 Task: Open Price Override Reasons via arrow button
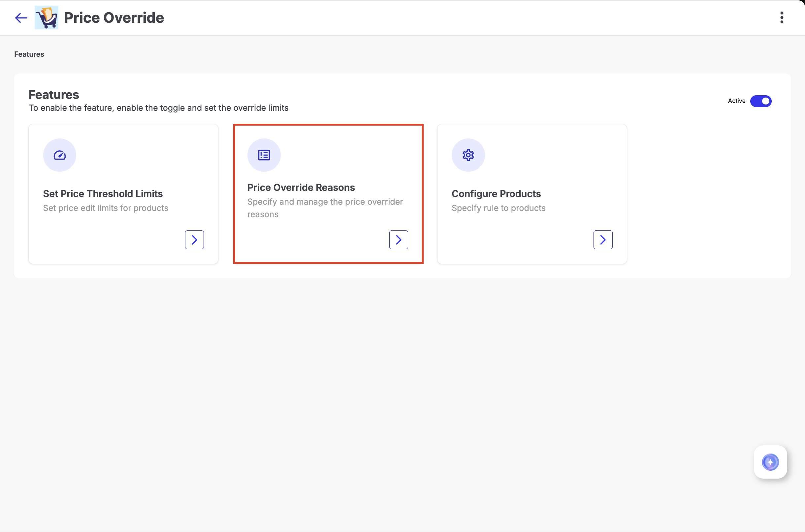398,240
